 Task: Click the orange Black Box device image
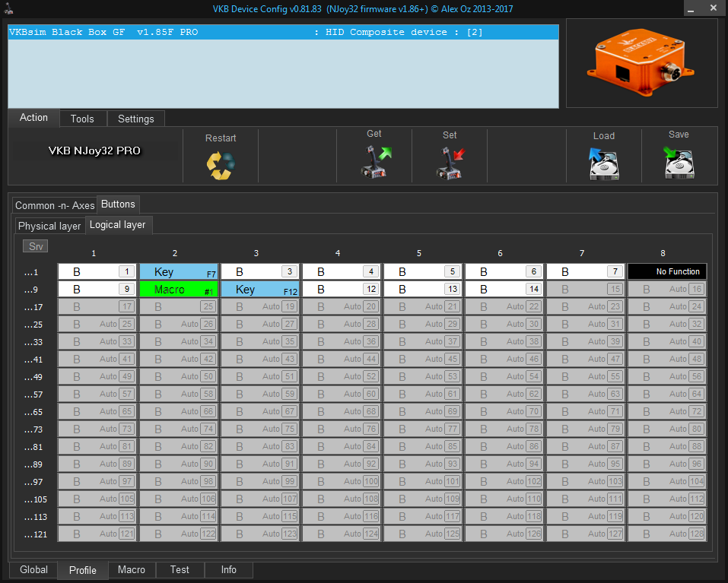coord(641,62)
